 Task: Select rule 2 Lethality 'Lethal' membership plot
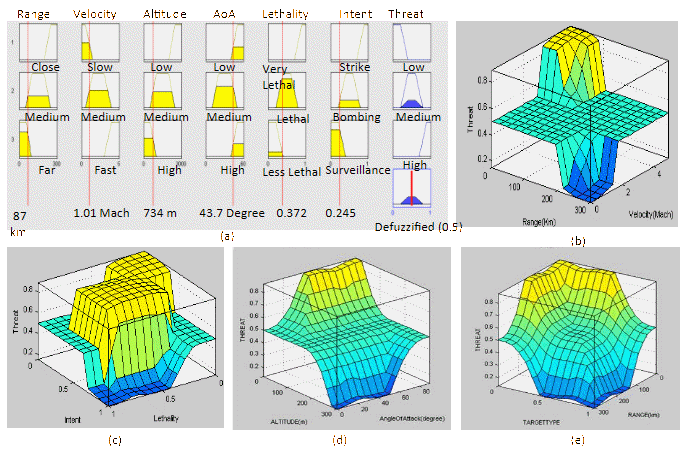pyautogui.click(x=287, y=91)
